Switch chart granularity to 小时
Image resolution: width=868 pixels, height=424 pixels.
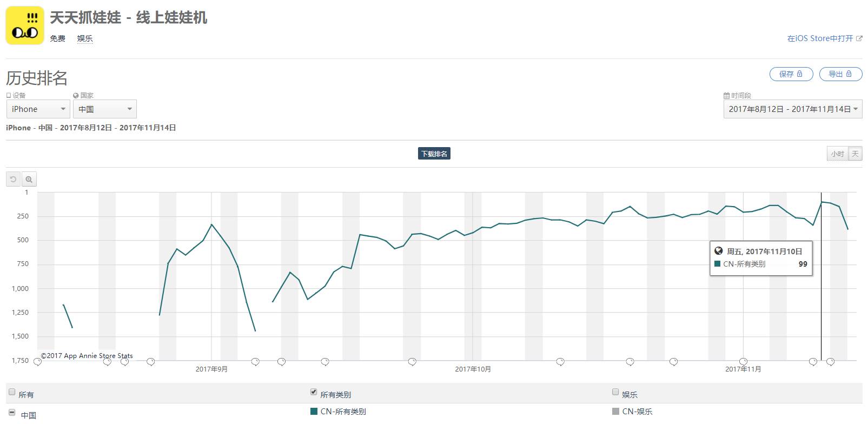[x=837, y=154]
